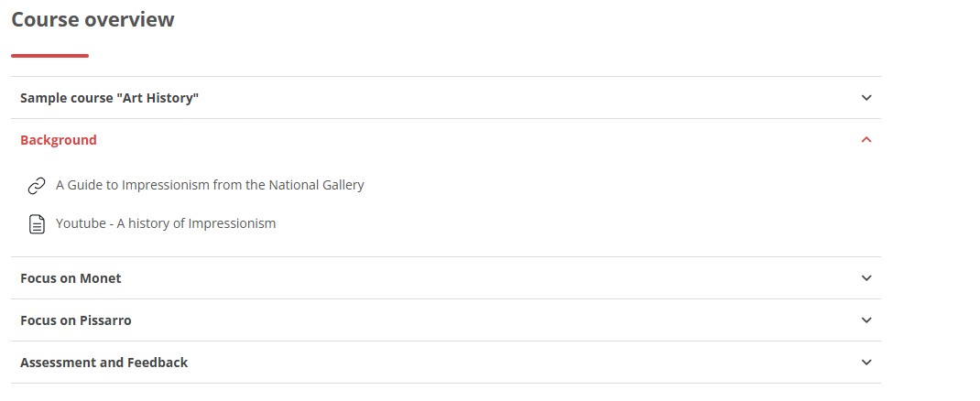Expand the Focus on Monet chevron

(x=866, y=278)
